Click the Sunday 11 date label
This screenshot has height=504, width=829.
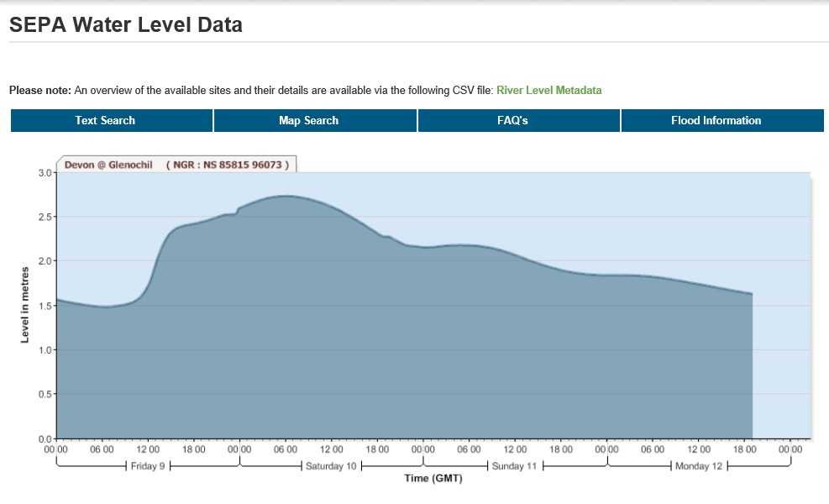(x=514, y=466)
